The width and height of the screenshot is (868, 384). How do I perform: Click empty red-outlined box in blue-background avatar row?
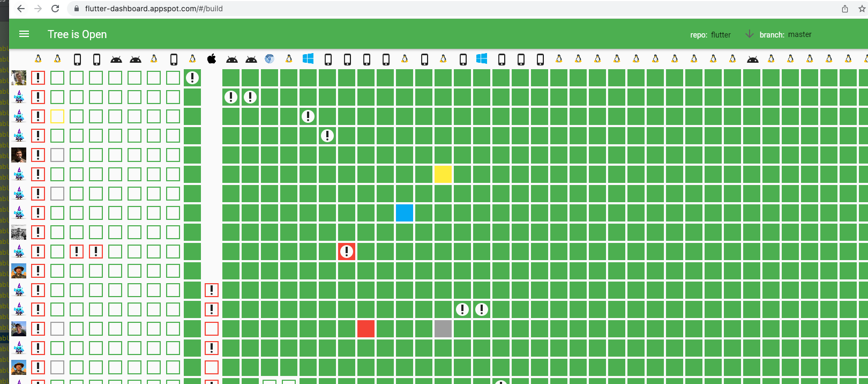click(212, 329)
